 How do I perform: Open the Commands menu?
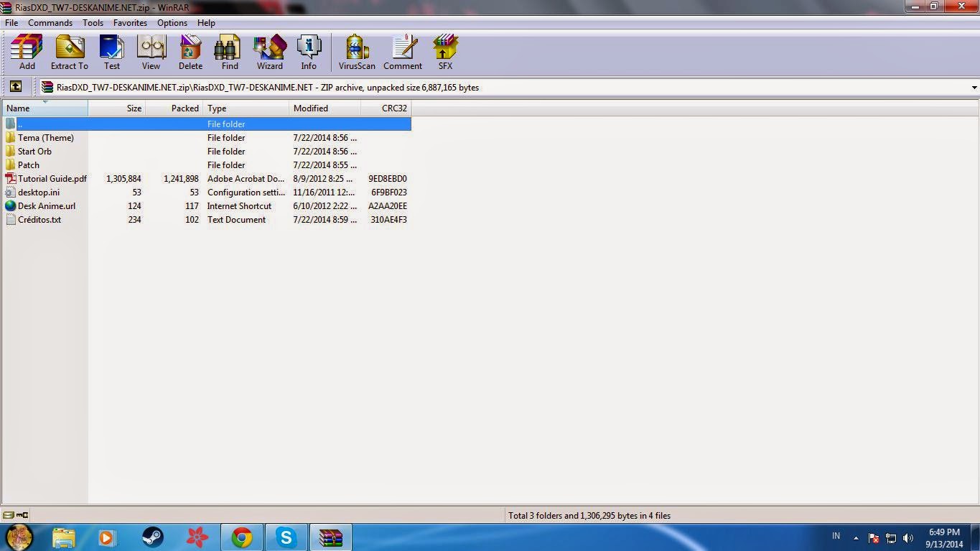pos(50,22)
